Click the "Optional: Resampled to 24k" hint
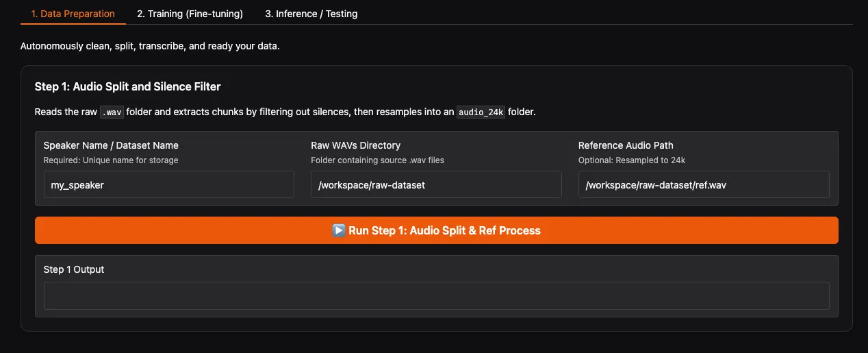 click(x=631, y=160)
